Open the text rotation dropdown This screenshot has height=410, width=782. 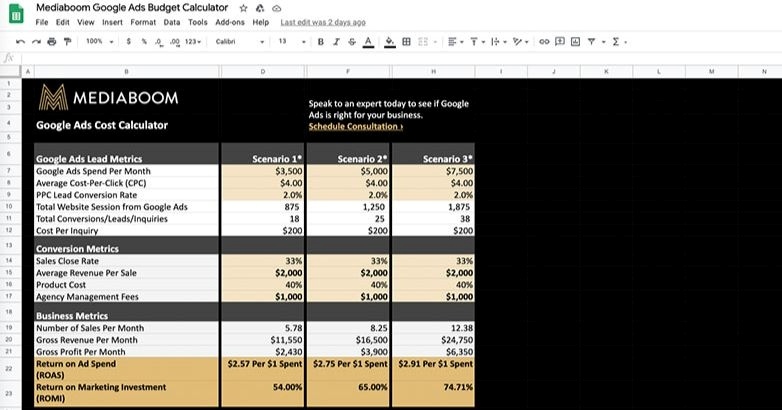click(521, 42)
